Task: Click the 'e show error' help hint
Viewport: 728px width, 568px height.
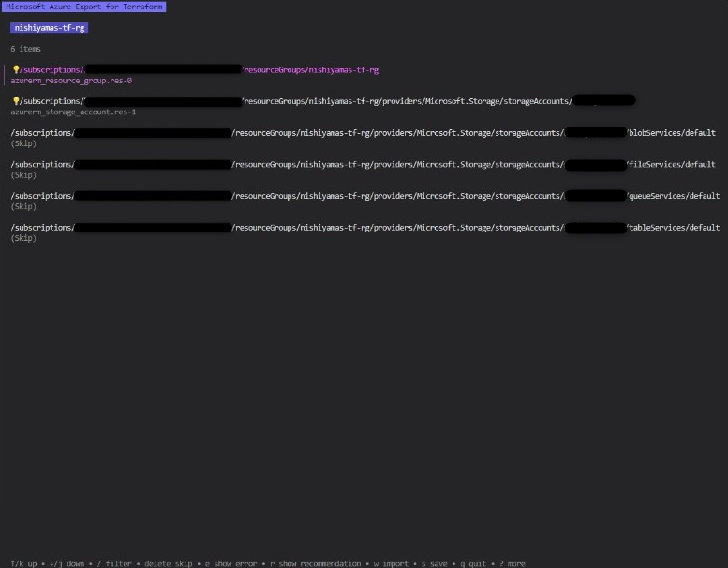Action: (x=230, y=563)
